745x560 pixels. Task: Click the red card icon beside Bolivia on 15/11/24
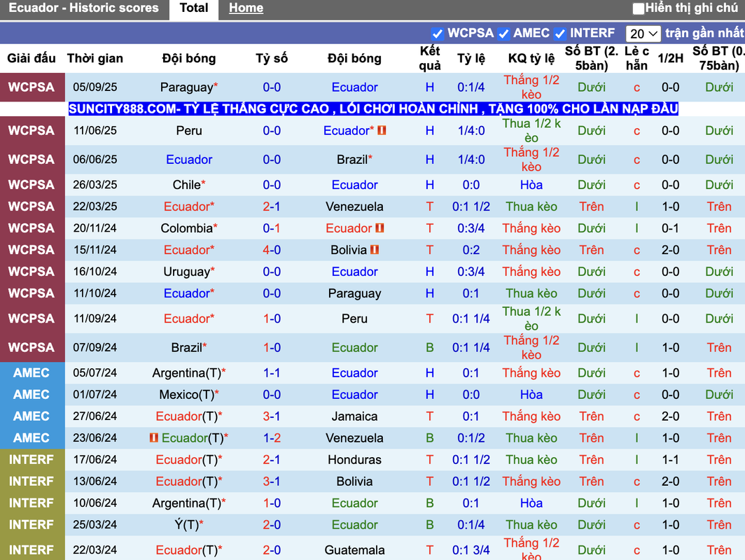[375, 249]
